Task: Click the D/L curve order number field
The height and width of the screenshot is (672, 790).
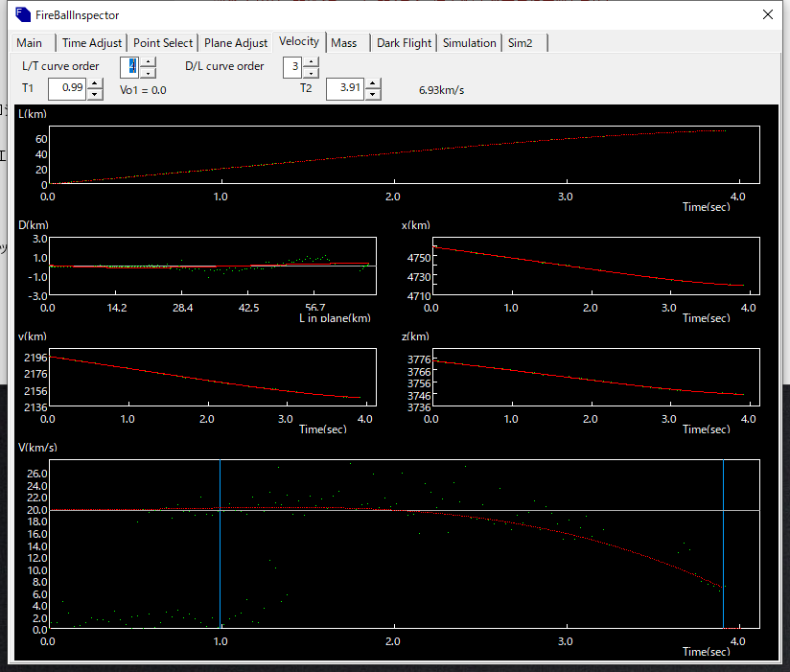Action: pyautogui.click(x=292, y=67)
